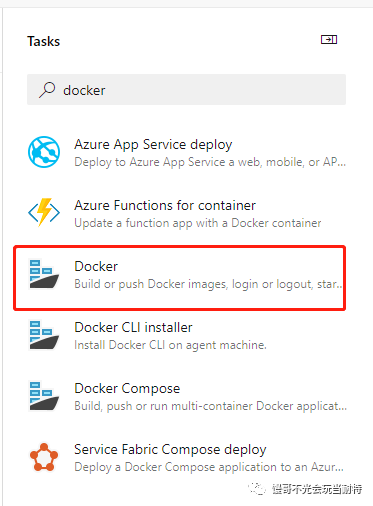The image size is (373, 506).
Task: Click the Service Fabric orange pentagon icon
Action: coord(44,457)
